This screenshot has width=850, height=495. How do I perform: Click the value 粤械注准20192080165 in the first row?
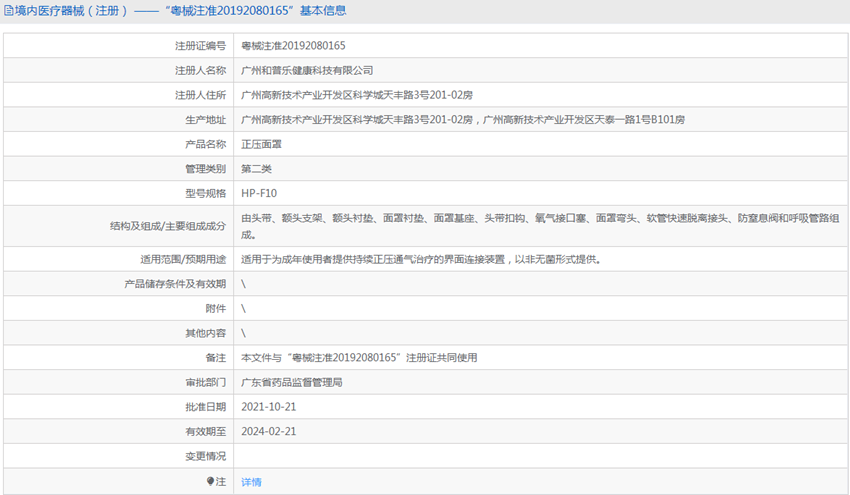pos(293,46)
